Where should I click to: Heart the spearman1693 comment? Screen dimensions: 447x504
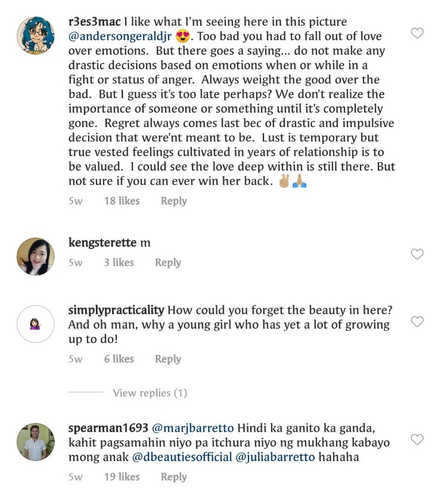417,440
